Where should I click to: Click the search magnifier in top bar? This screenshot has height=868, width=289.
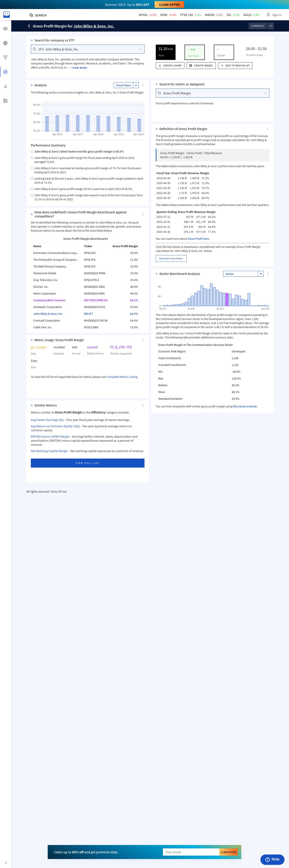tap(31, 15)
